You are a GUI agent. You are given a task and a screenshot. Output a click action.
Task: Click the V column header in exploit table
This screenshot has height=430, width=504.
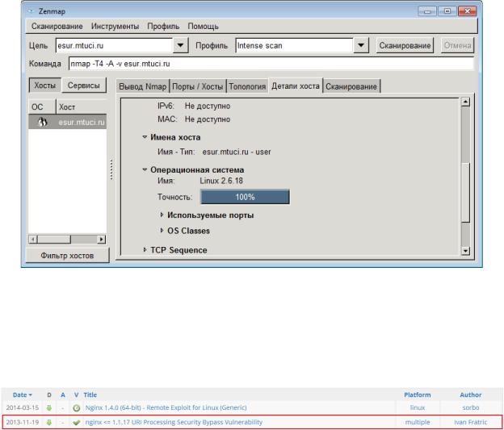[76, 395]
